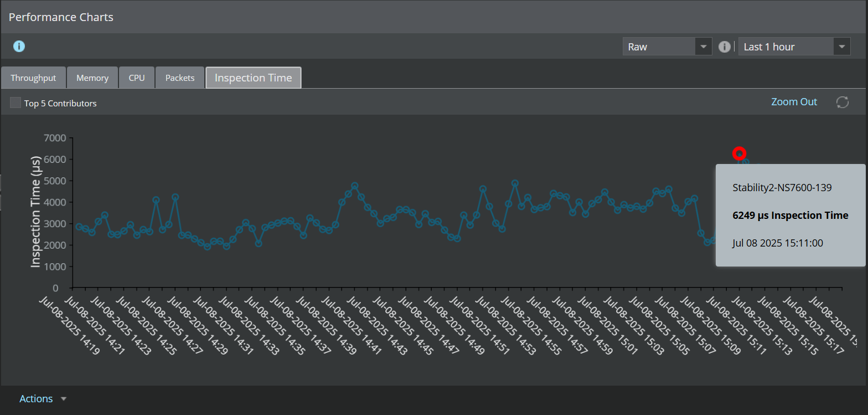Click the Jul-08-2025 14:41 axis label
Screen dimensions: 868x415
[x=352, y=324]
